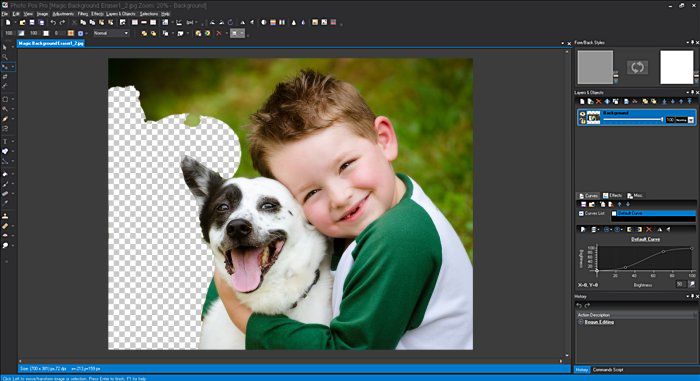This screenshot has height=381, width=700.
Task: Open the Image menu
Action: [42, 14]
